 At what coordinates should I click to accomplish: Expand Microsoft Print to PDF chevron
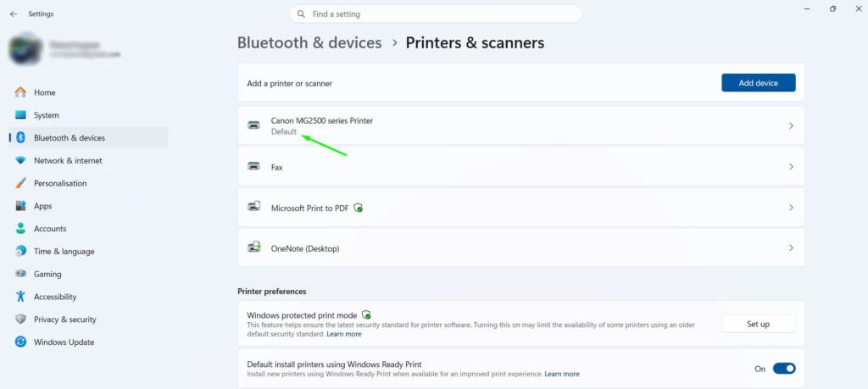click(x=791, y=208)
